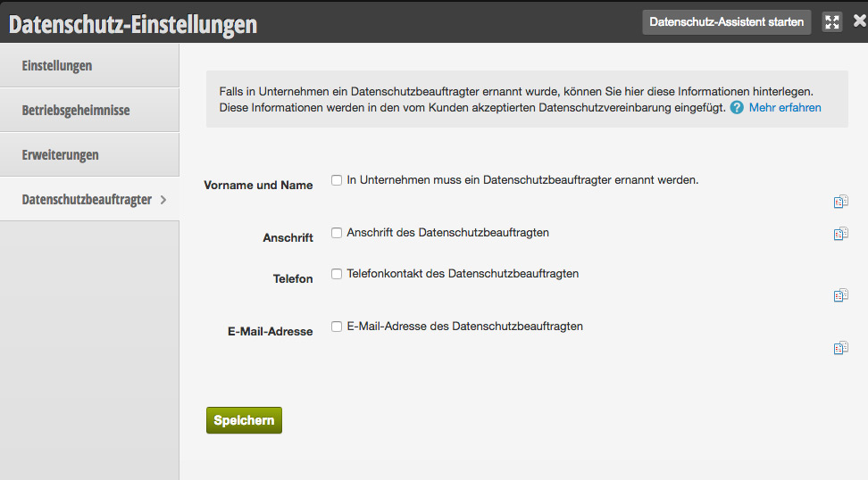Select the Erweiterungen tab
The width and height of the screenshot is (868, 480).
89,155
